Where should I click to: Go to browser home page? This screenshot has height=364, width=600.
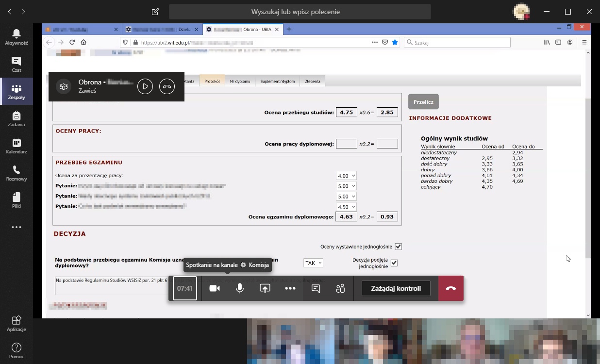point(84,42)
